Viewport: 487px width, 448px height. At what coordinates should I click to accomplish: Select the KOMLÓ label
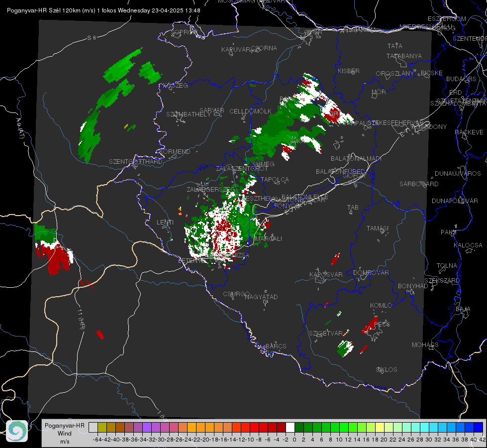pos(381,306)
